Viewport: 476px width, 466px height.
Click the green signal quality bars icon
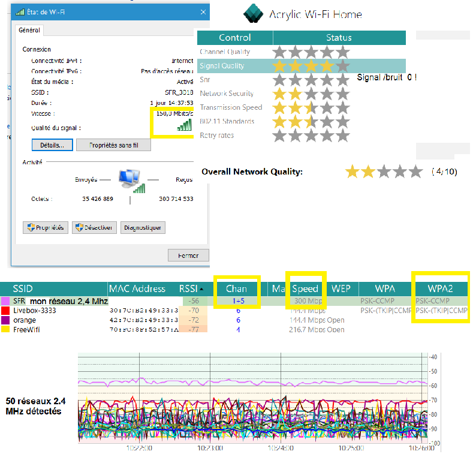pyautogui.click(x=184, y=124)
